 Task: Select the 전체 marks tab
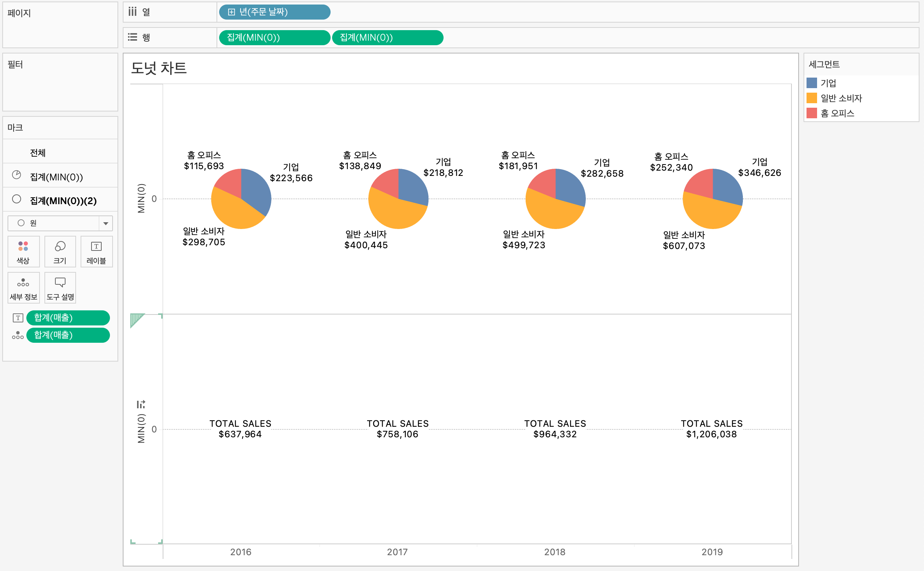(38, 153)
